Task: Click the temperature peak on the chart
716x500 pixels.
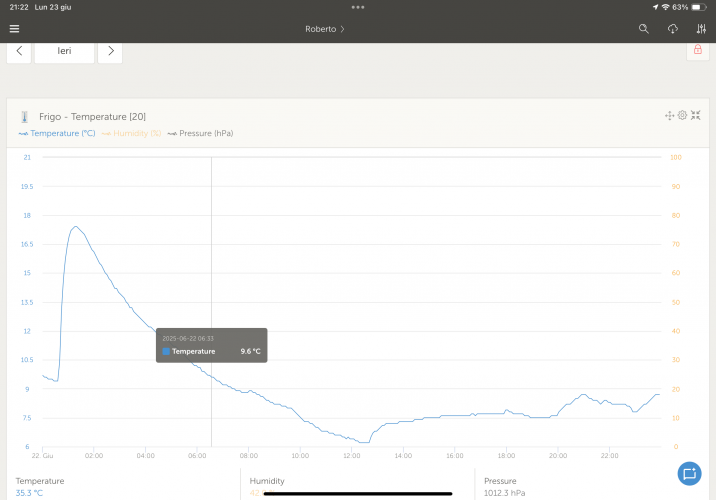Action: click(x=75, y=227)
